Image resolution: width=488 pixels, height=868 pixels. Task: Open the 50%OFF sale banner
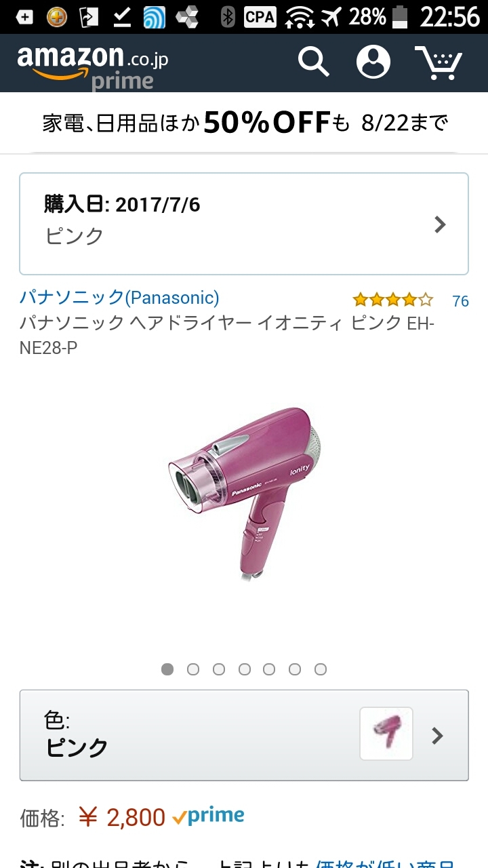coord(244,123)
